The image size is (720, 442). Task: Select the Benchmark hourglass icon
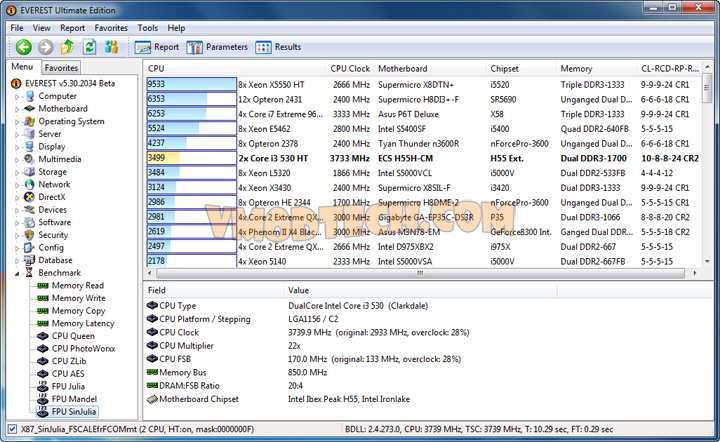coord(30,273)
